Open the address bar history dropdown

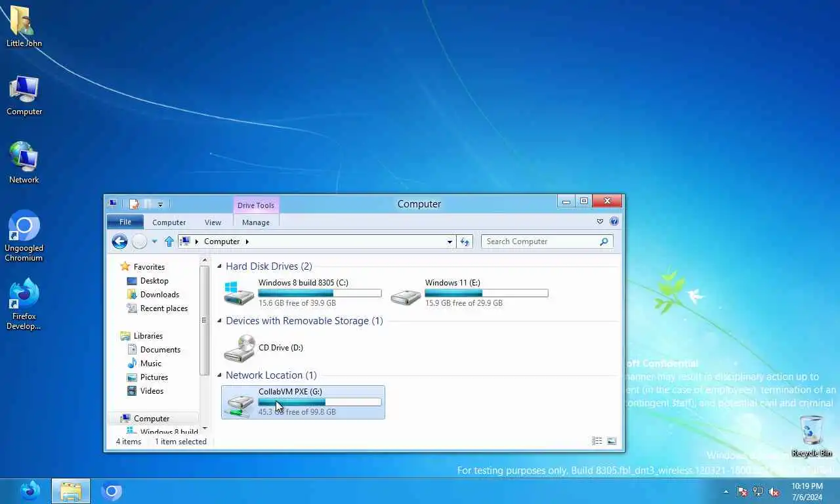click(x=450, y=241)
